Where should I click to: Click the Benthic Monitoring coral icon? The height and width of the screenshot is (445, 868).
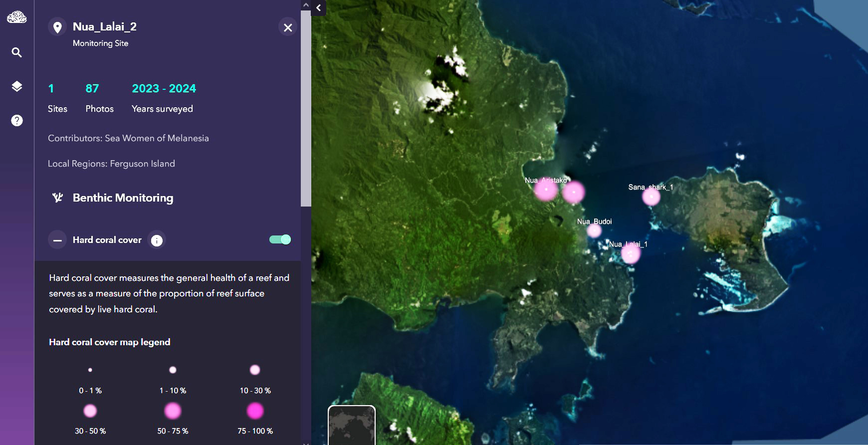click(58, 198)
